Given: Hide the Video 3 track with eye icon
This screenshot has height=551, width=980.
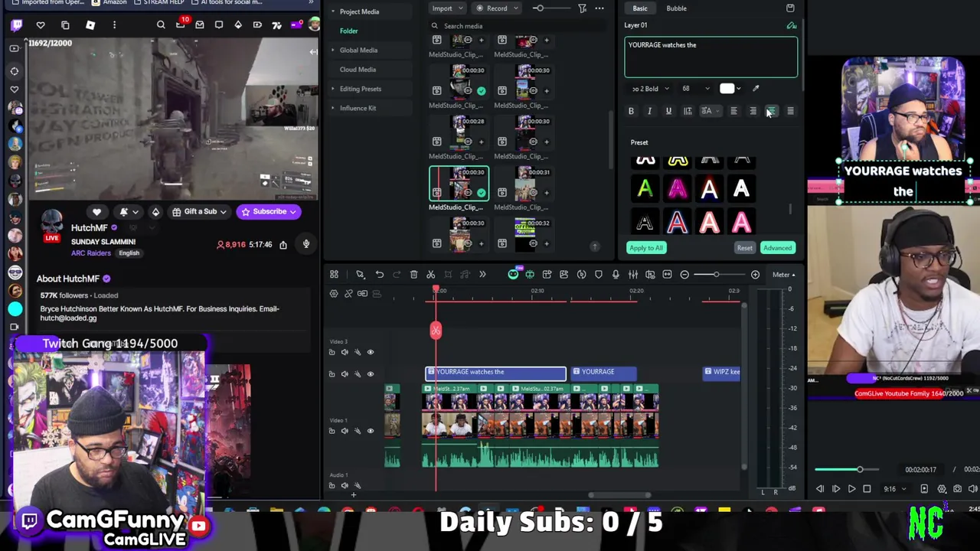Looking at the screenshot, I should pos(371,352).
